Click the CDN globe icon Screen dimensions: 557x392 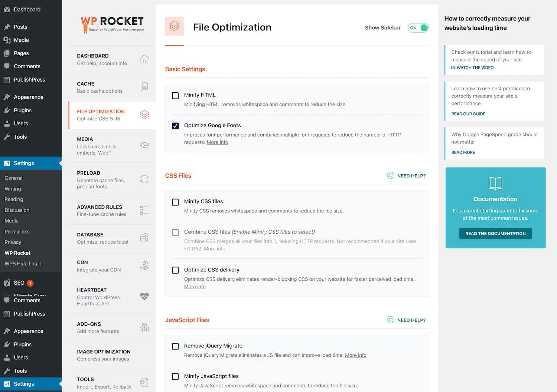(x=144, y=265)
